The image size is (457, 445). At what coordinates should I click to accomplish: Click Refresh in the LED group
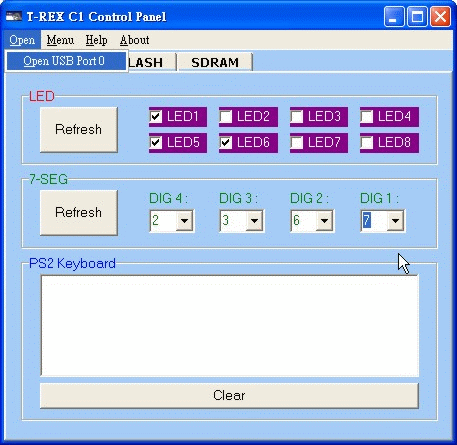click(x=79, y=130)
